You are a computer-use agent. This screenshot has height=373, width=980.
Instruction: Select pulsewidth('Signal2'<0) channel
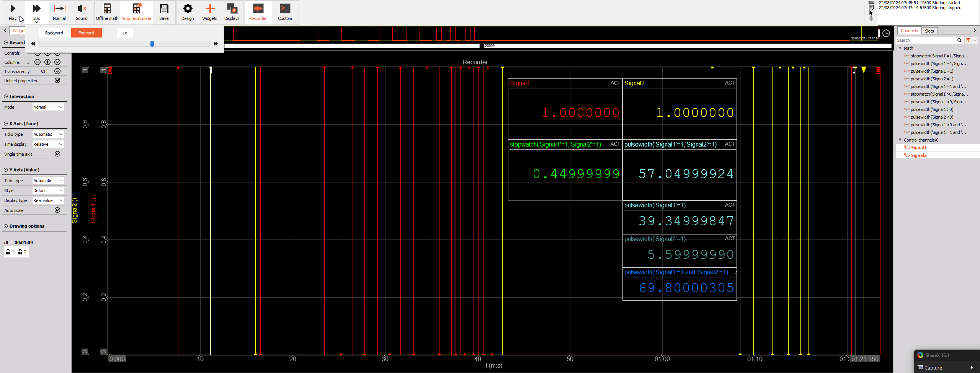click(932, 117)
